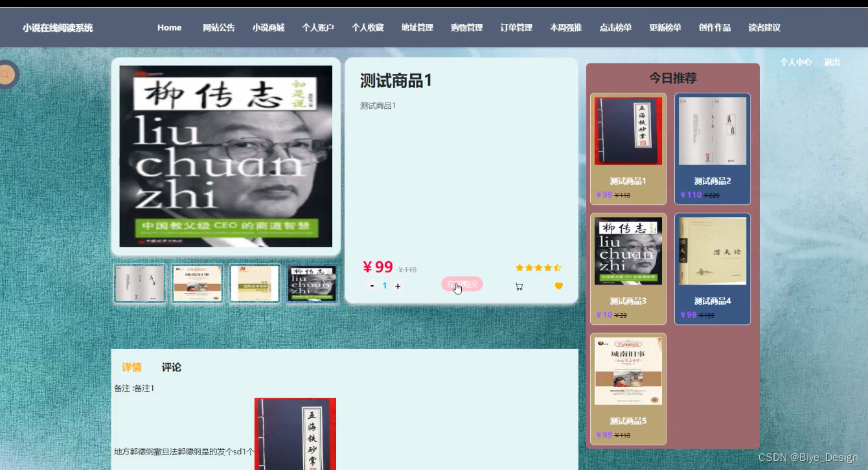Open 创作作品 menu item

tap(714, 27)
